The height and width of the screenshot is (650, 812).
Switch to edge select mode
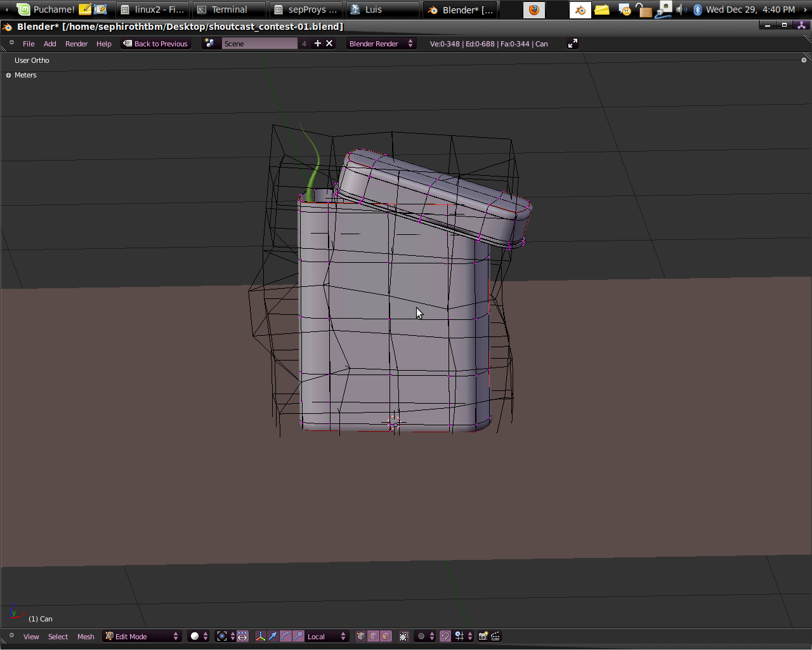point(374,636)
